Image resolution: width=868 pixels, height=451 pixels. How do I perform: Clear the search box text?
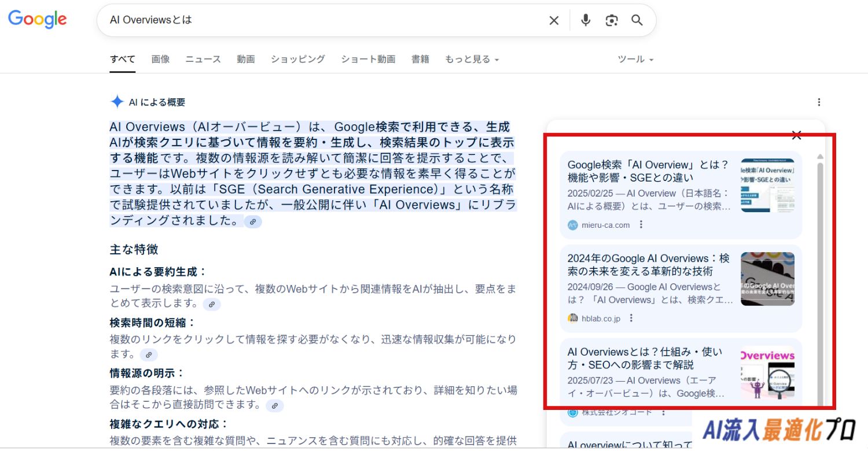click(554, 20)
